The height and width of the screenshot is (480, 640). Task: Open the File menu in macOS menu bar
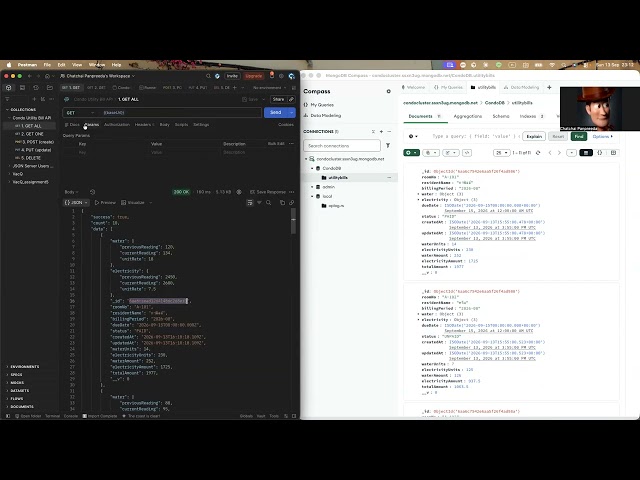[47, 65]
